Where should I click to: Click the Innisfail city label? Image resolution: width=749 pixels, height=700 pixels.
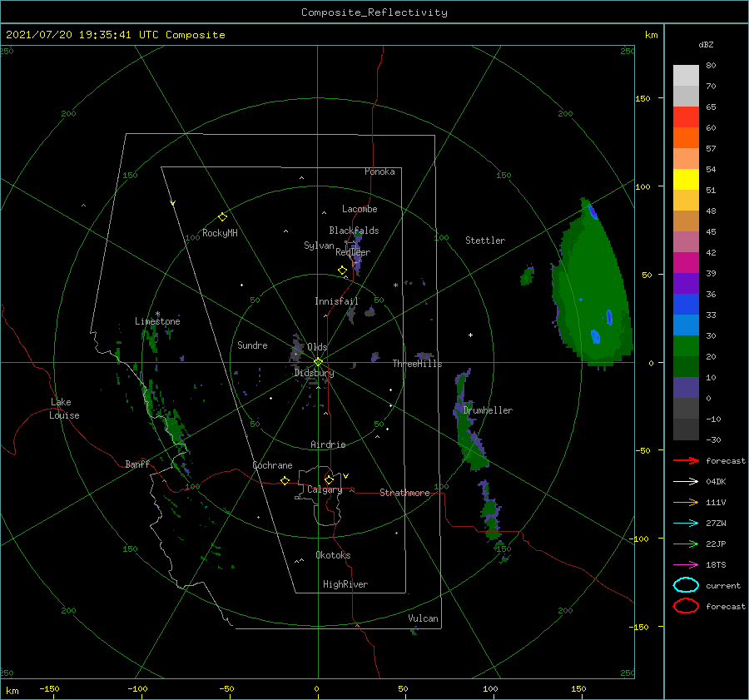[336, 301]
